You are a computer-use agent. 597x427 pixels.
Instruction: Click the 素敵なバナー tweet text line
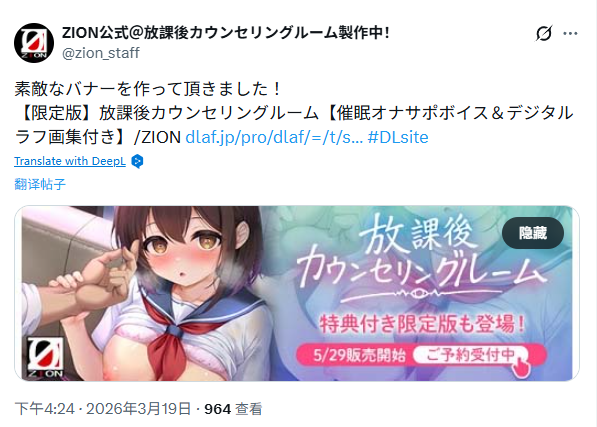tap(148, 89)
